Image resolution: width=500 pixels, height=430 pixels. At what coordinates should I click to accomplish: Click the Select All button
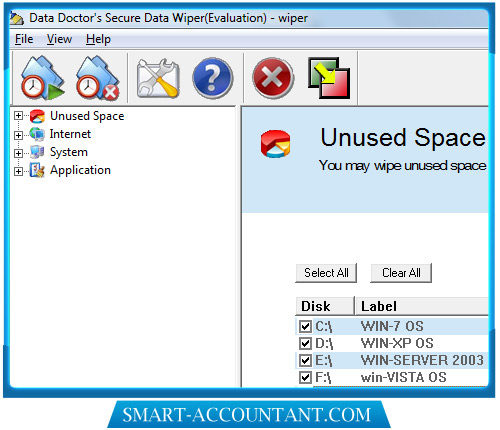[x=326, y=273]
